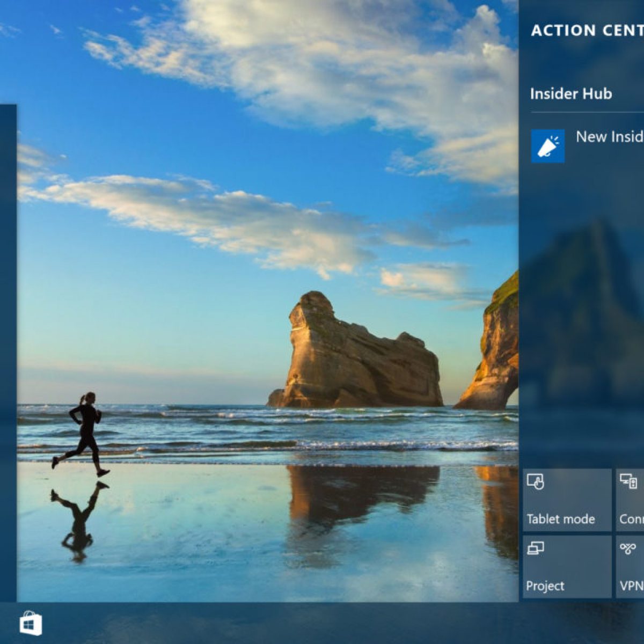The height and width of the screenshot is (644, 644).
Task: Select the Insider Hub group header
Action: [x=570, y=94]
